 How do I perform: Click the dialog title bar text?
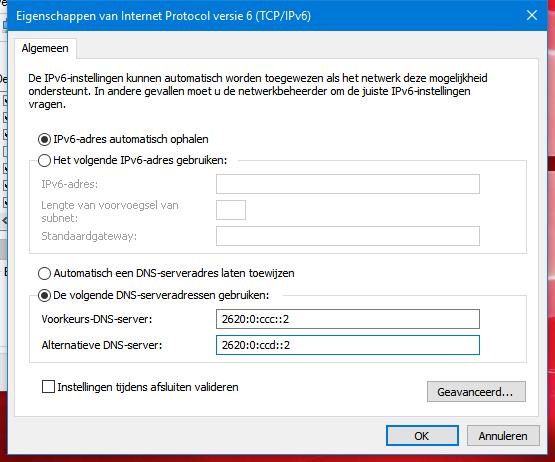coord(164,16)
